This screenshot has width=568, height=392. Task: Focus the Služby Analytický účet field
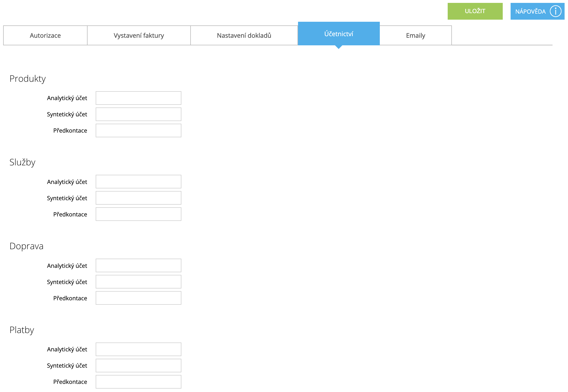pos(138,182)
